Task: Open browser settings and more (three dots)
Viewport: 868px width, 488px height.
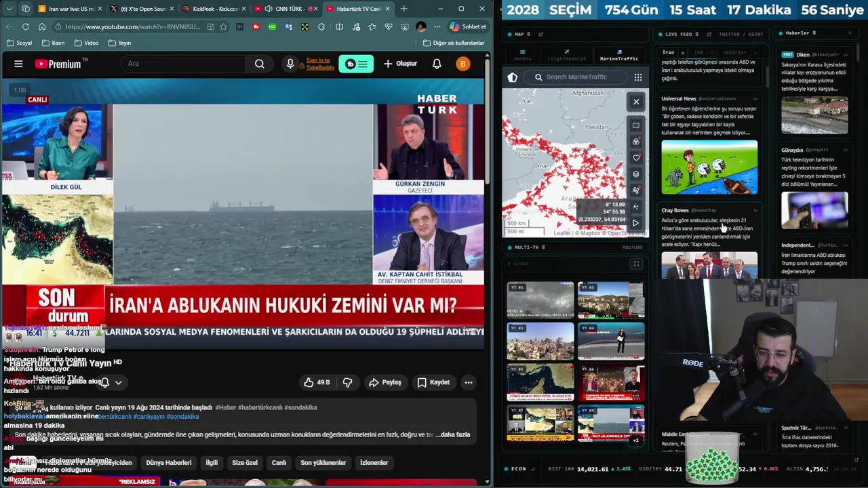Action: click(x=437, y=26)
